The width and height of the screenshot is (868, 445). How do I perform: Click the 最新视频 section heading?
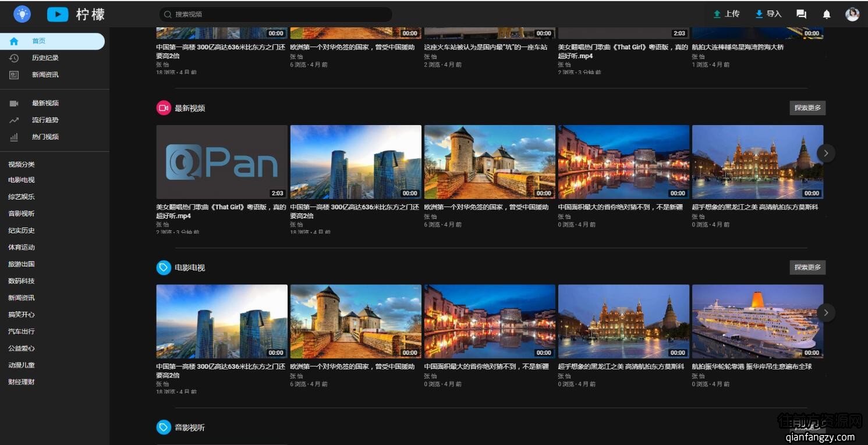click(x=190, y=108)
